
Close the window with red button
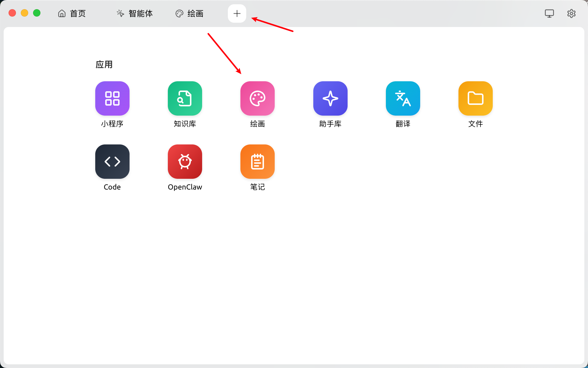[12, 13]
